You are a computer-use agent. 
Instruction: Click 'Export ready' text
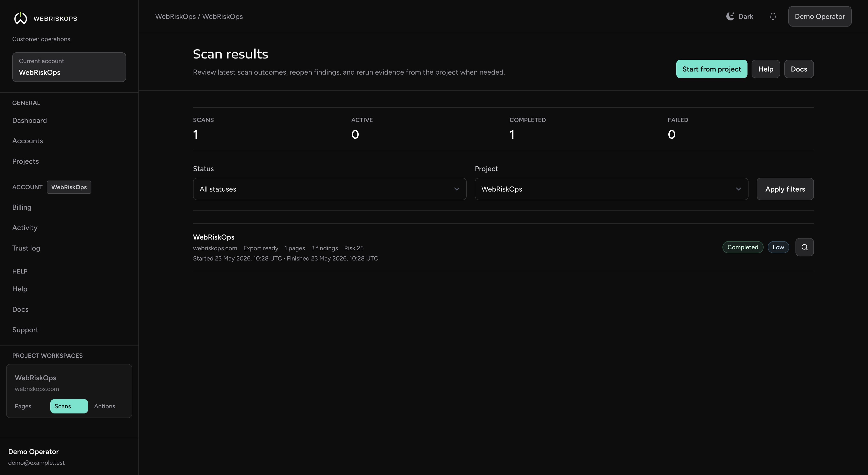[x=261, y=248]
